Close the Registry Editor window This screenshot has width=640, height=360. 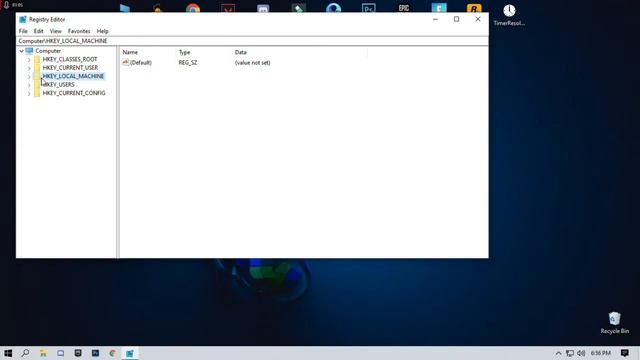(478, 19)
